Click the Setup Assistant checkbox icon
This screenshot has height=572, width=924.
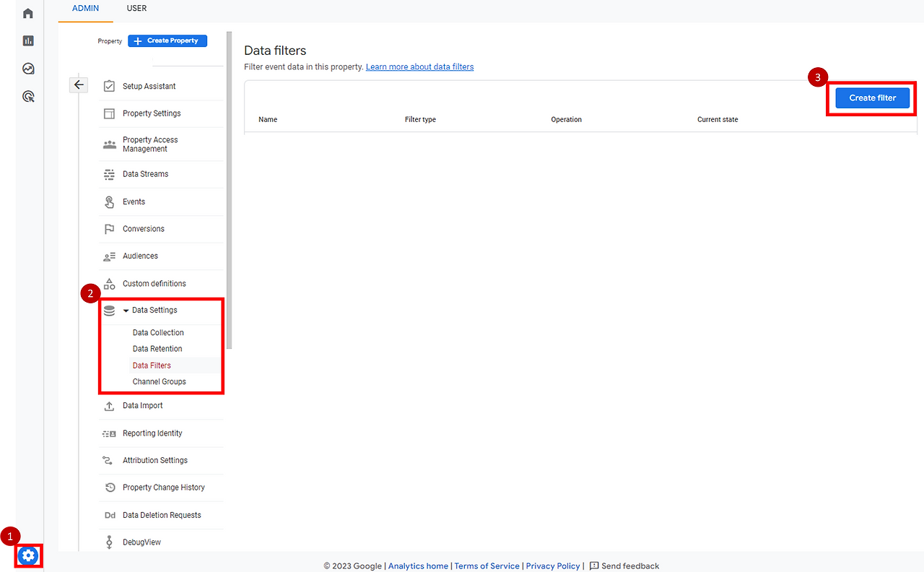tap(109, 86)
